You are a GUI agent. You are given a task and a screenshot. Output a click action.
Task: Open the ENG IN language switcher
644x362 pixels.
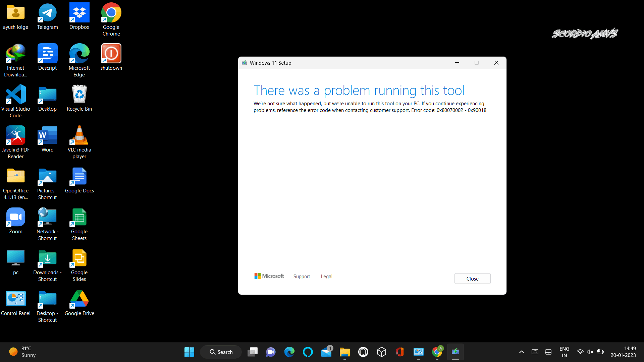pos(564,352)
